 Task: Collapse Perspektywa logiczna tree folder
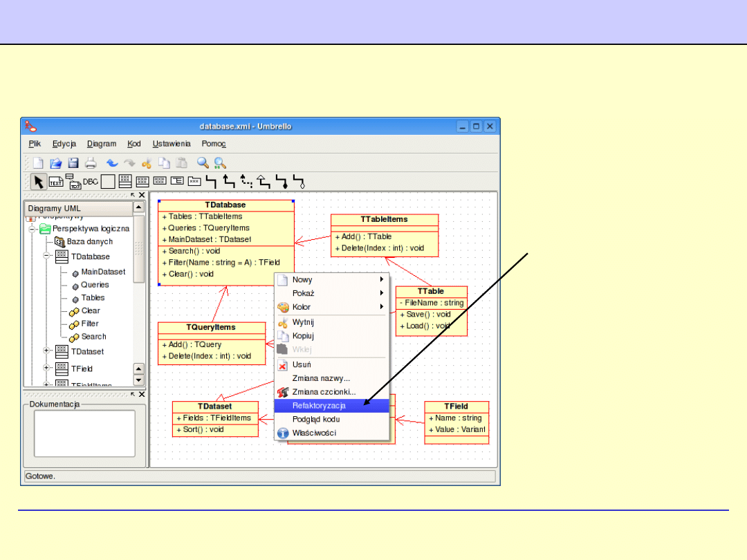[32, 228]
